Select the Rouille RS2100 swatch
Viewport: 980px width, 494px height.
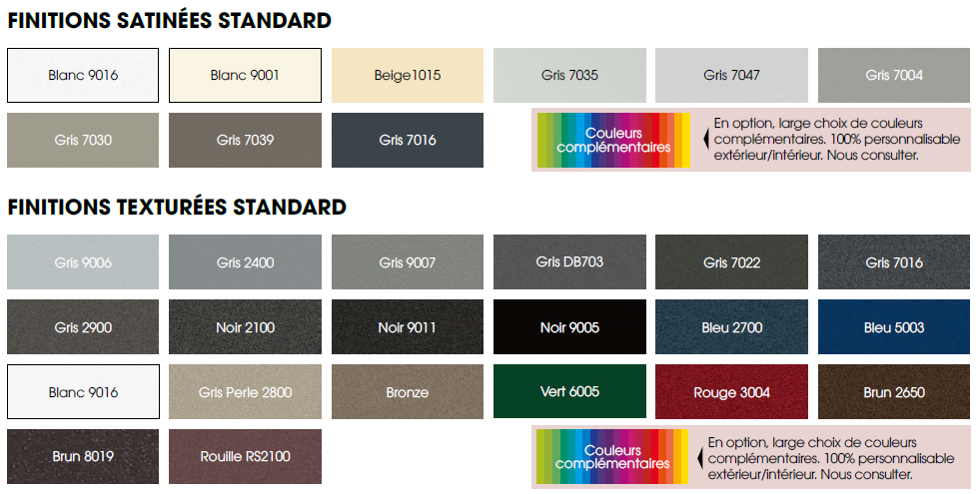pyautogui.click(x=245, y=457)
